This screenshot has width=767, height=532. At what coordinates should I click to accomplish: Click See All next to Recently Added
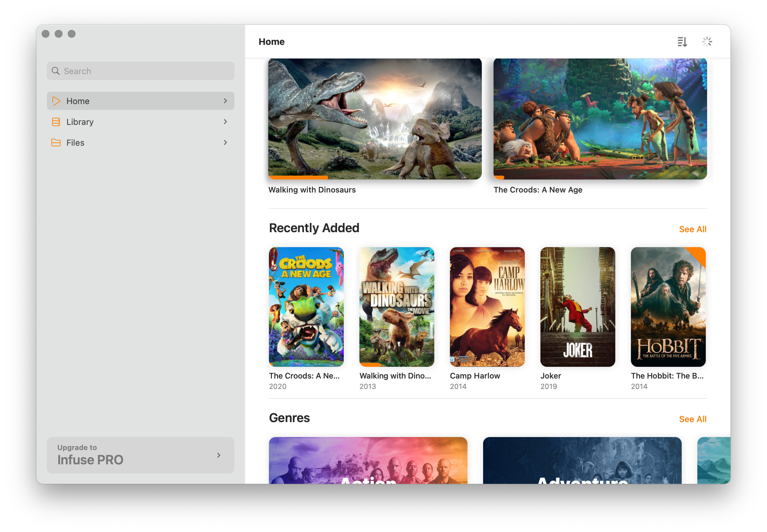pyautogui.click(x=692, y=229)
